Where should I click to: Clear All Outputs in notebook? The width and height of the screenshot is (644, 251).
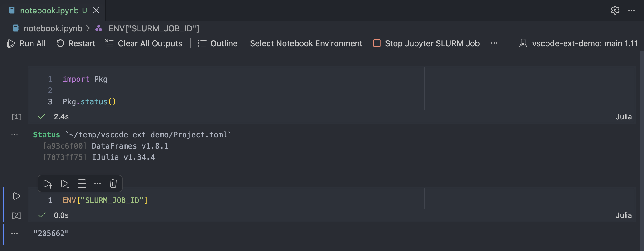pyautogui.click(x=144, y=43)
